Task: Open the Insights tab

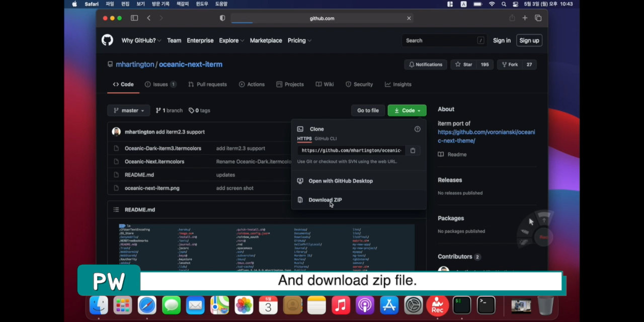Action: [398, 85]
